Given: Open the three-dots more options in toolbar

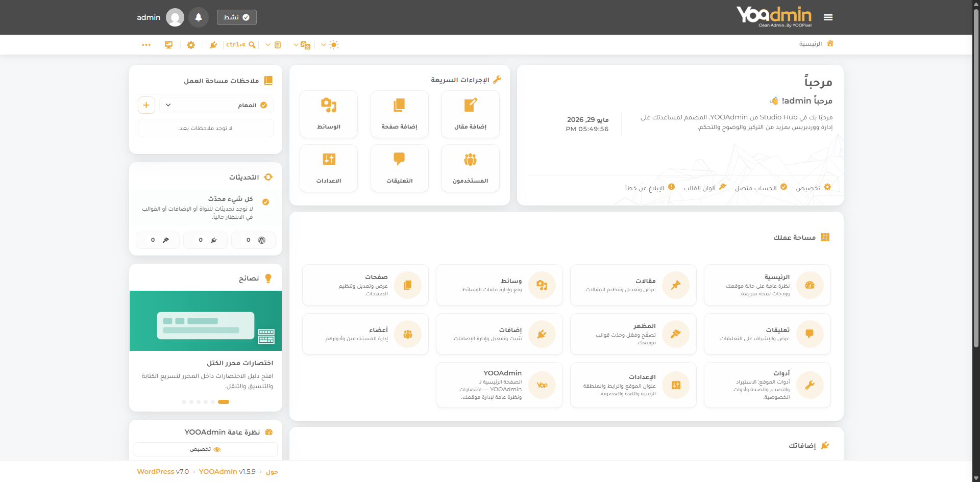Looking at the screenshot, I should [x=146, y=45].
